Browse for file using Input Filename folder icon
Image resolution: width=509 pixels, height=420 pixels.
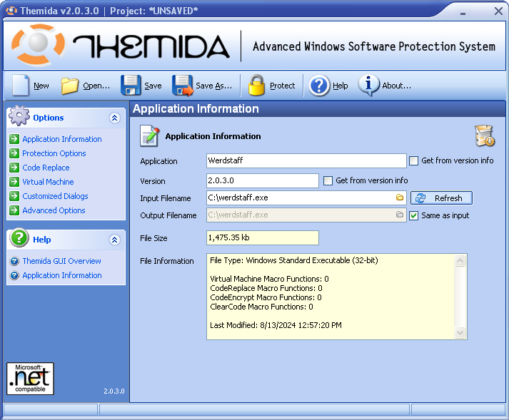(x=400, y=198)
